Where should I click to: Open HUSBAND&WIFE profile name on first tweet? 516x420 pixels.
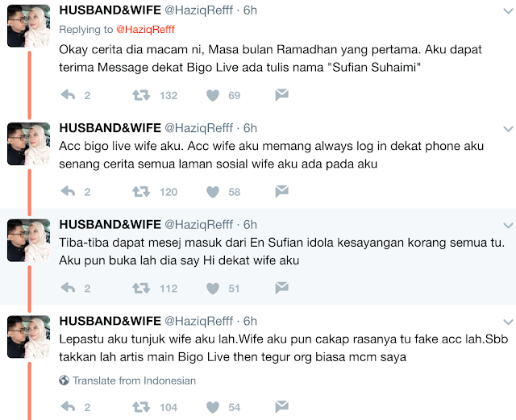tap(110, 10)
